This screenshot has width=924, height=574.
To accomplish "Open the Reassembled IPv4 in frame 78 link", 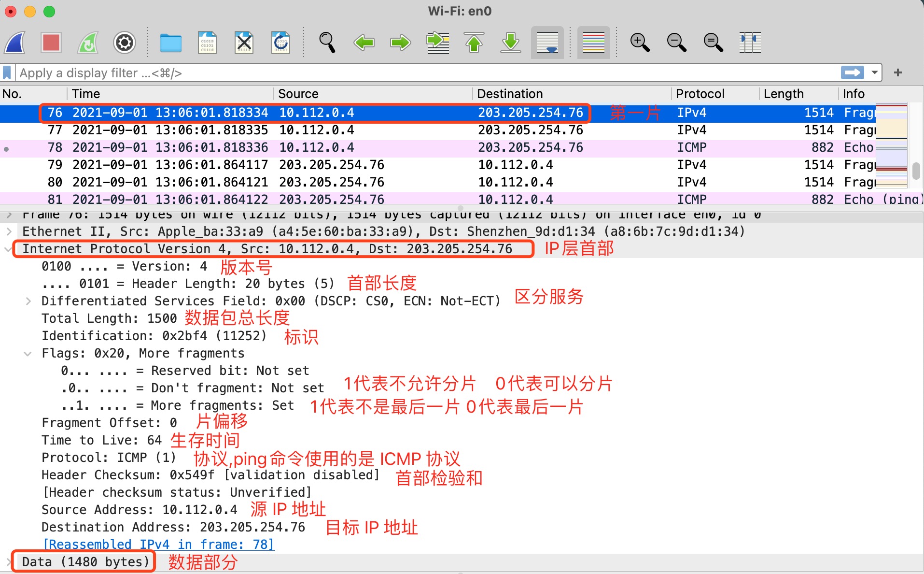I will [159, 545].
